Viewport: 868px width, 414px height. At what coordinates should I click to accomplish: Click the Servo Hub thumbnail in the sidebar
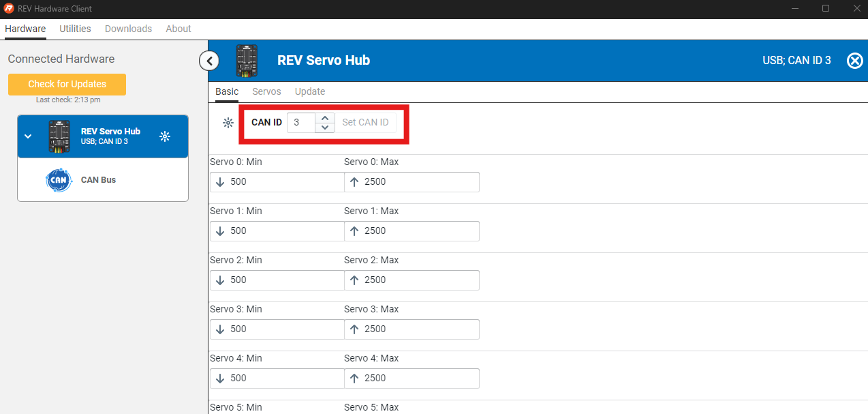[x=59, y=136]
